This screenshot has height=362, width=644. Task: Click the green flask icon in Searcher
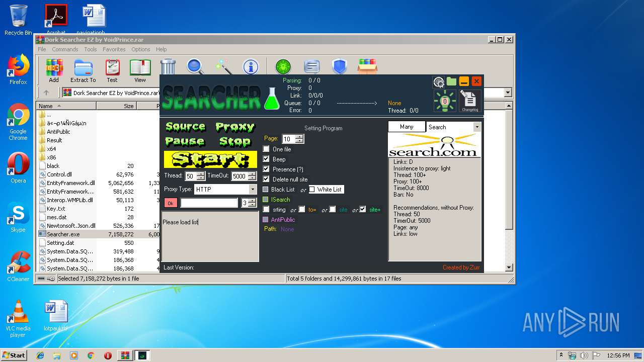point(272,99)
